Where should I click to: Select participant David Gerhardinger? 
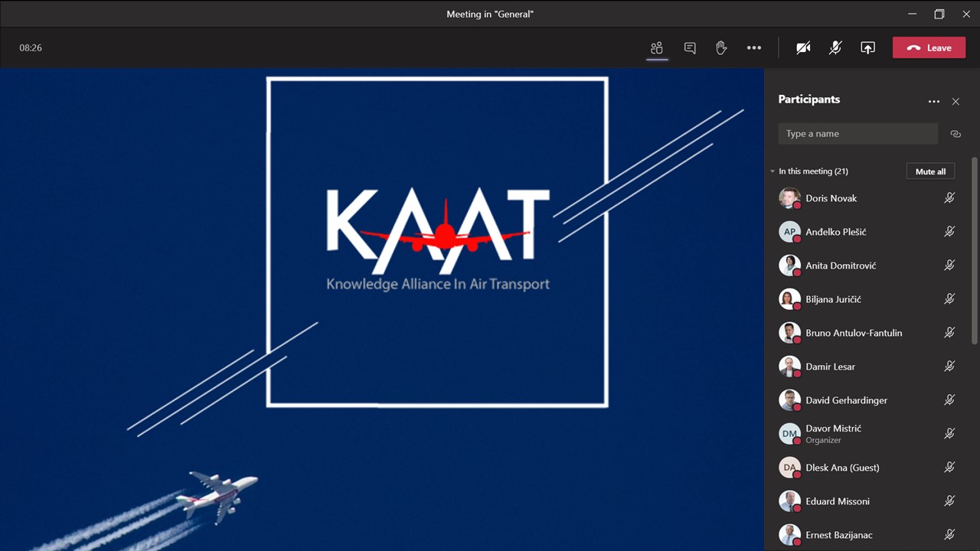coord(867,399)
